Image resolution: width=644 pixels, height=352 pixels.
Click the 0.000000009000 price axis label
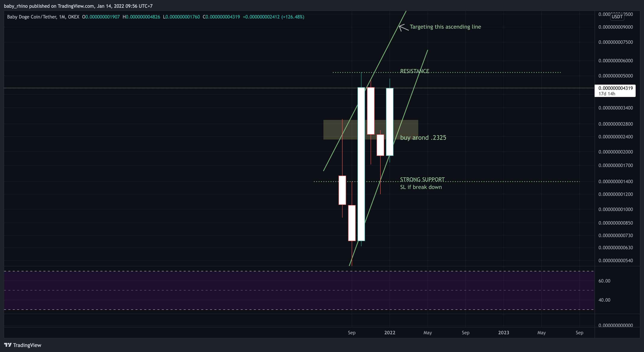pos(616,27)
